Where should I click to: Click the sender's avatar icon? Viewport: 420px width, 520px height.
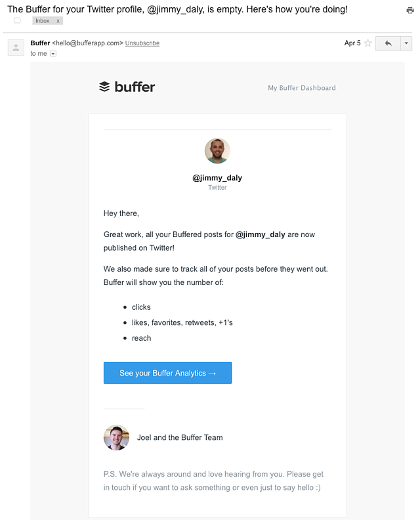tap(16, 47)
